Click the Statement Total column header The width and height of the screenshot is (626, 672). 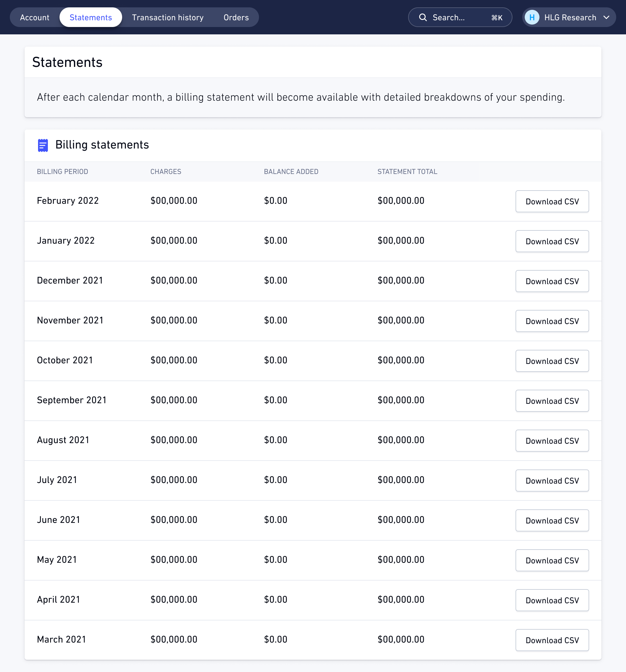click(407, 172)
